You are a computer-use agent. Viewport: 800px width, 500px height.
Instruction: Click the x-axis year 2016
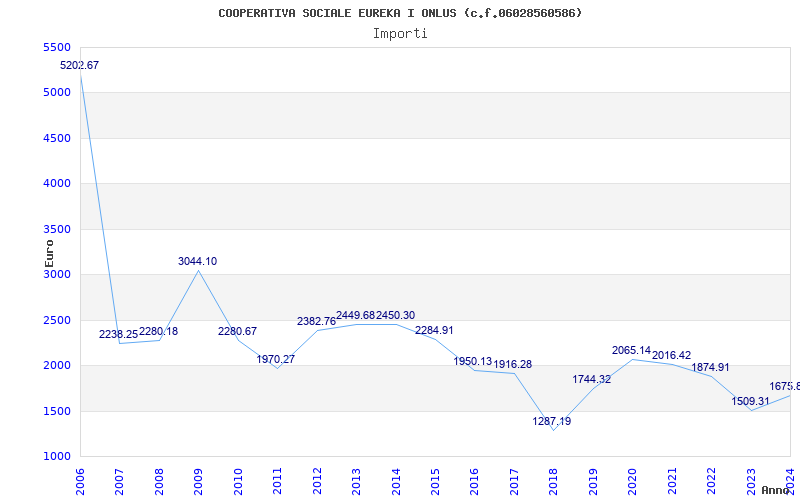(474, 482)
